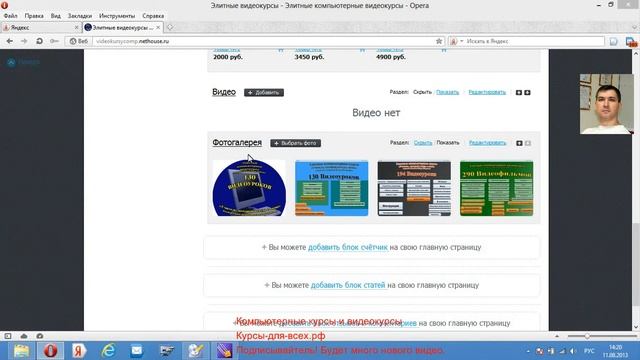Open the key password wand icon
The height and width of the screenshot is (360, 640).
coord(54,41)
